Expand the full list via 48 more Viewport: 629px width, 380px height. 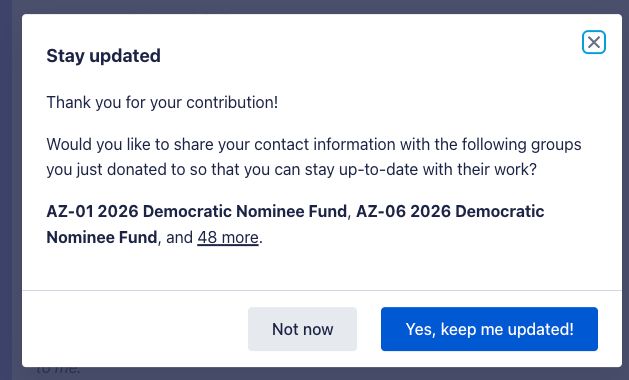[228, 237]
